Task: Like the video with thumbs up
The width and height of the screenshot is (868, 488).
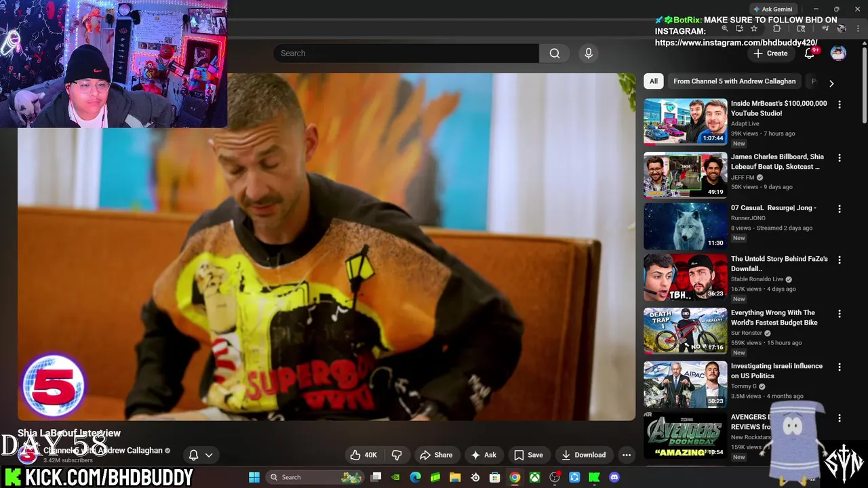Action: [x=363, y=455]
